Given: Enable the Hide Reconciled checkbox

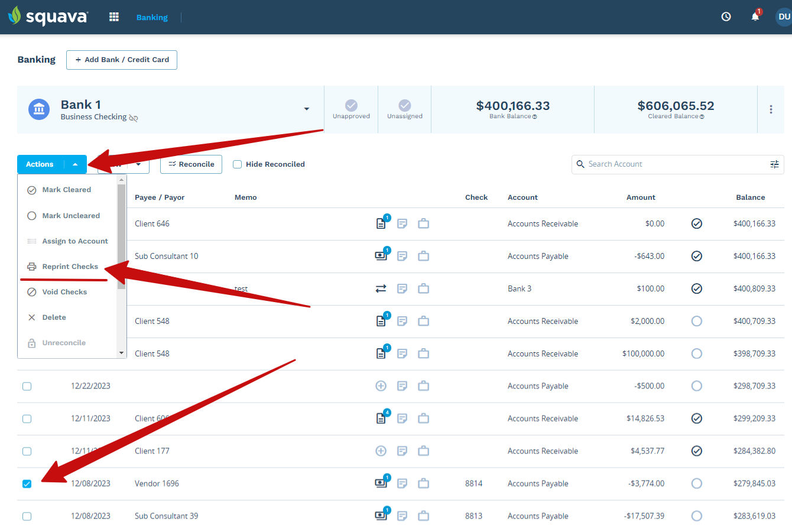Looking at the screenshot, I should [x=238, y=164].
